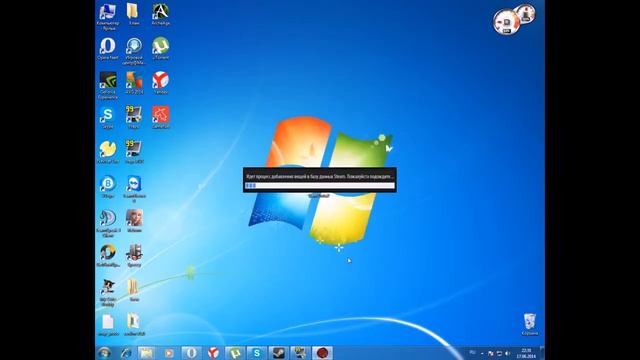Show hidden system tray icons
The height and width of the screenshot is (360, 640).
[482, 353]
